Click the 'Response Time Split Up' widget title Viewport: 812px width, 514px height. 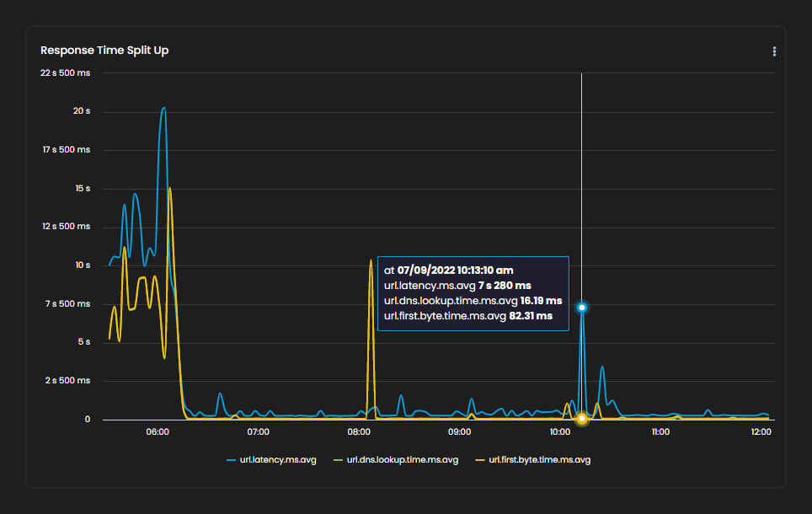point(104,51)
